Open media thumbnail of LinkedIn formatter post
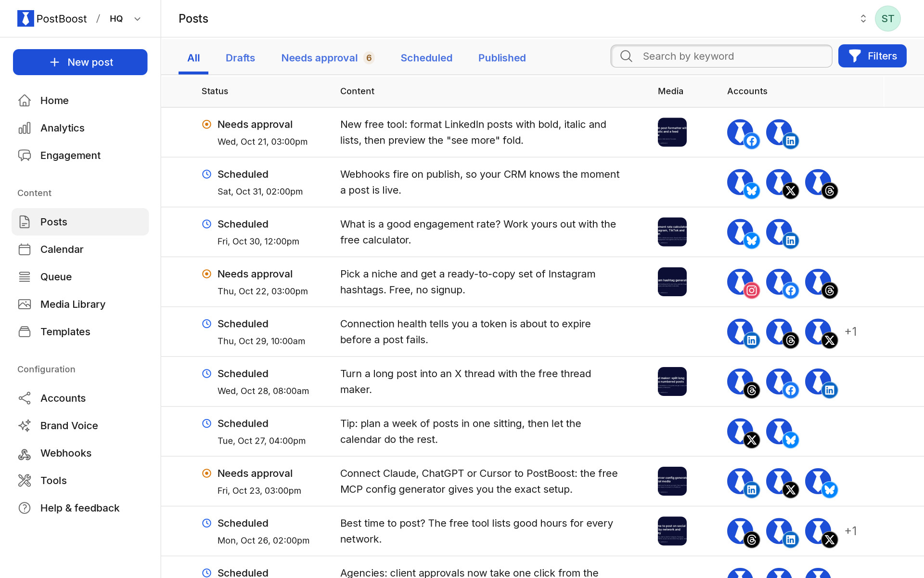 coord(672,132)
